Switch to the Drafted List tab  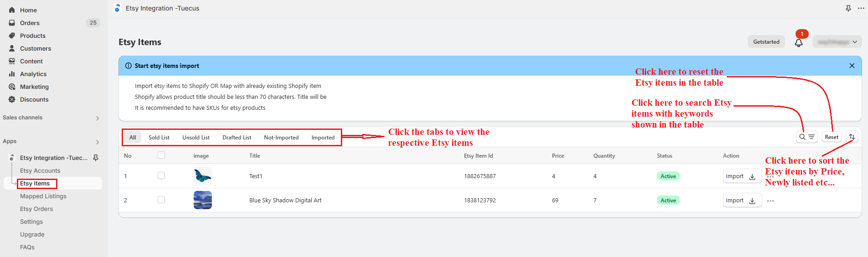point(237,137)
